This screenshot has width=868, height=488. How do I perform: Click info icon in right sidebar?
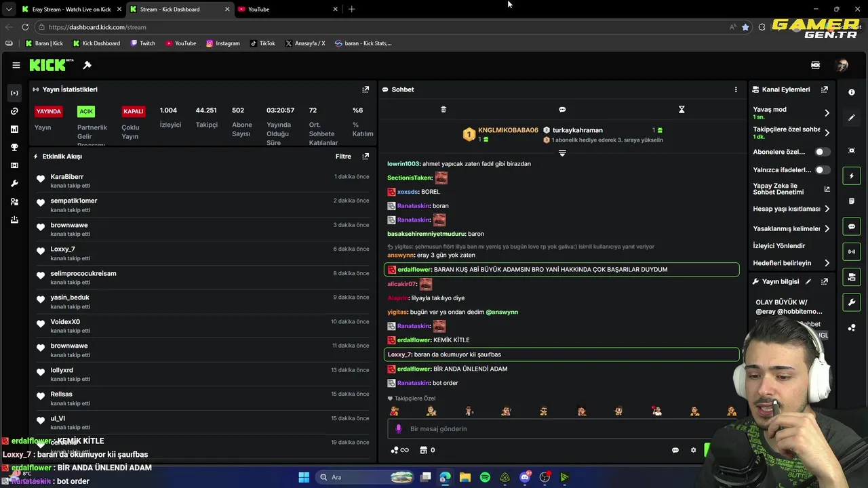[852, 92]
